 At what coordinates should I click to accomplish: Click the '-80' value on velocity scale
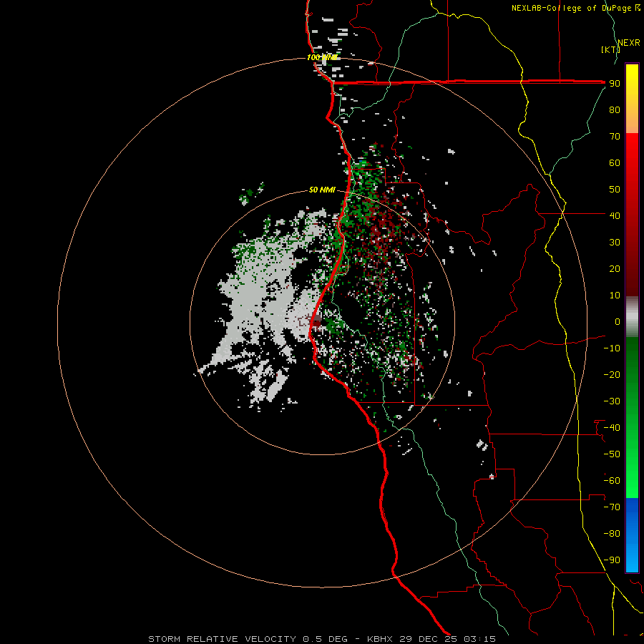612,534
